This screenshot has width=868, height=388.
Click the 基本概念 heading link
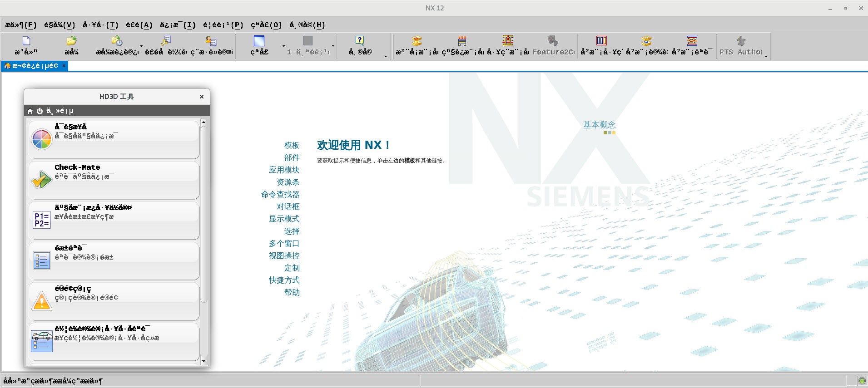(x=599, y=124)
